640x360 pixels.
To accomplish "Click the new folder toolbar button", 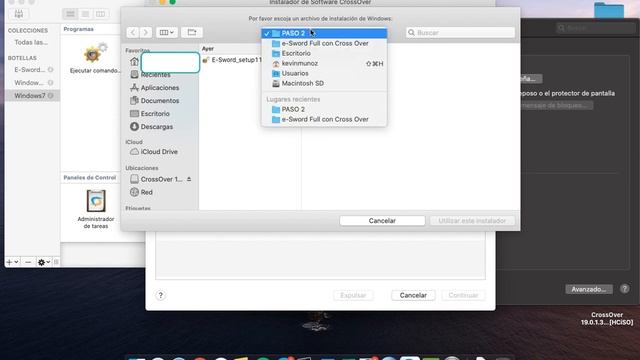I will coord(192,32).
